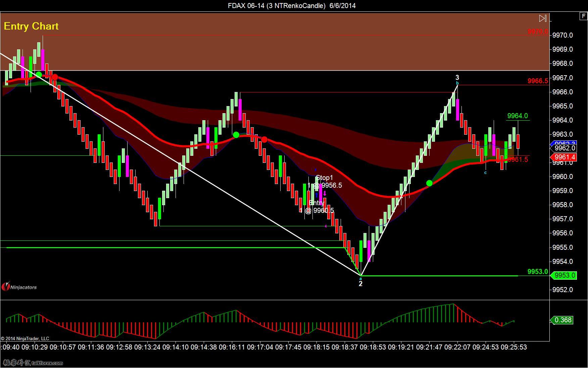Click wave label '2' at the swing low
The height and width of the screenshot is (368, 588).
click(x=360, y=284)
